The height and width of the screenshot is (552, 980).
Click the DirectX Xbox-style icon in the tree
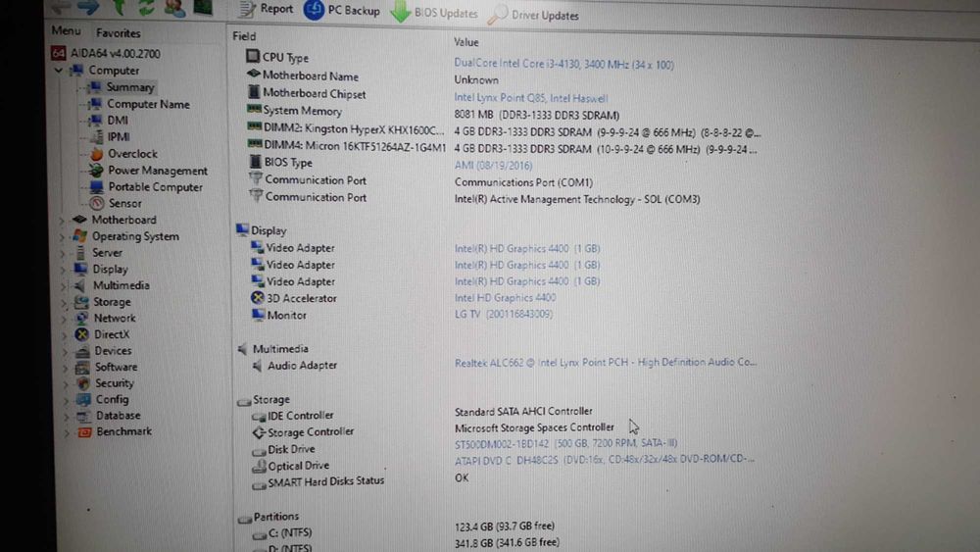(81, 334)
